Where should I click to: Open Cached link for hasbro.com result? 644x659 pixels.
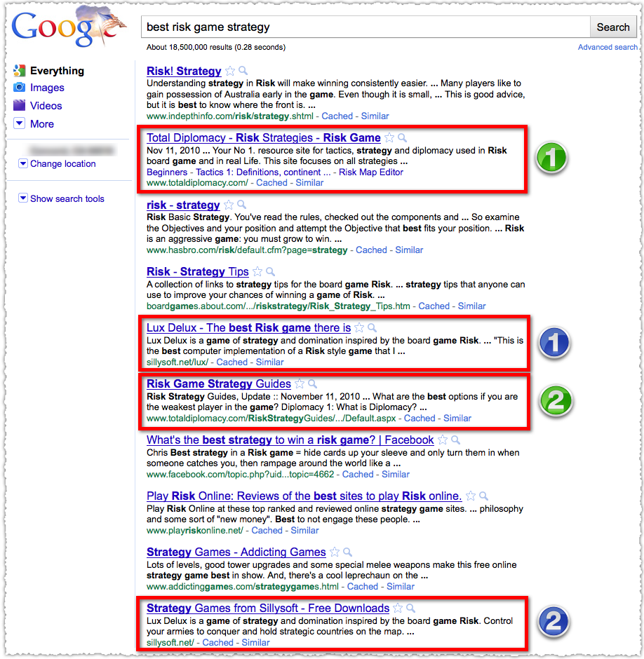pyautogui.click(x=371, y=250)
